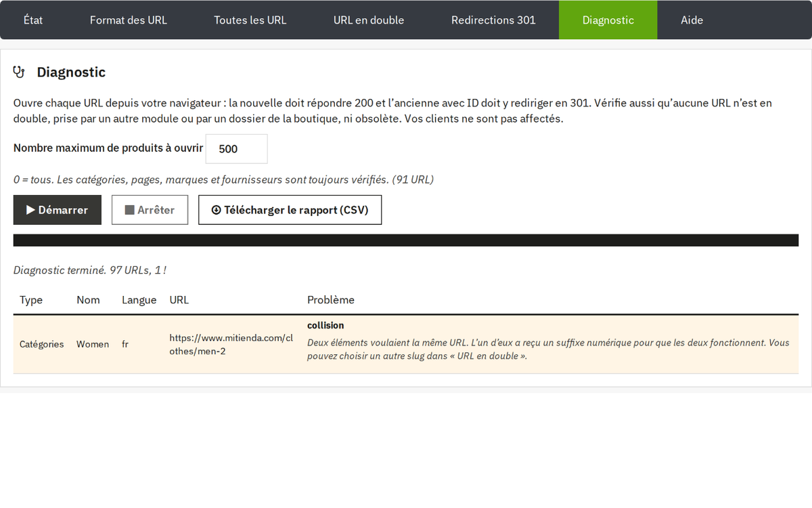Click the '0 = tous' hint text
812x508 pixels.
223,179
